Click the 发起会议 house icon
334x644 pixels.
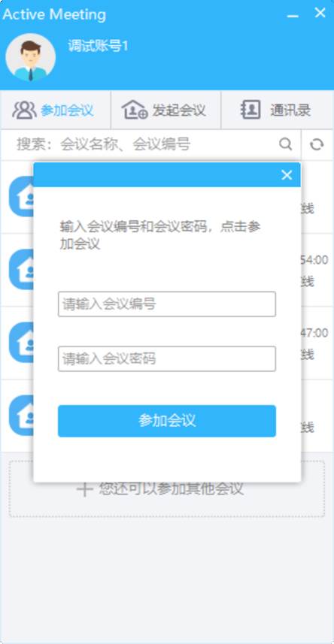(135, 110)
